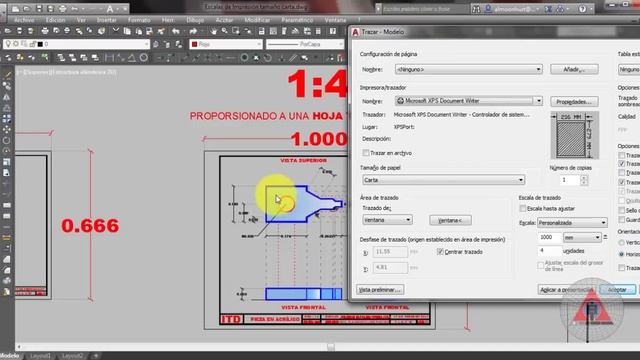Open Escala Personalizada dropdown
640x360 pixels.
572,223
